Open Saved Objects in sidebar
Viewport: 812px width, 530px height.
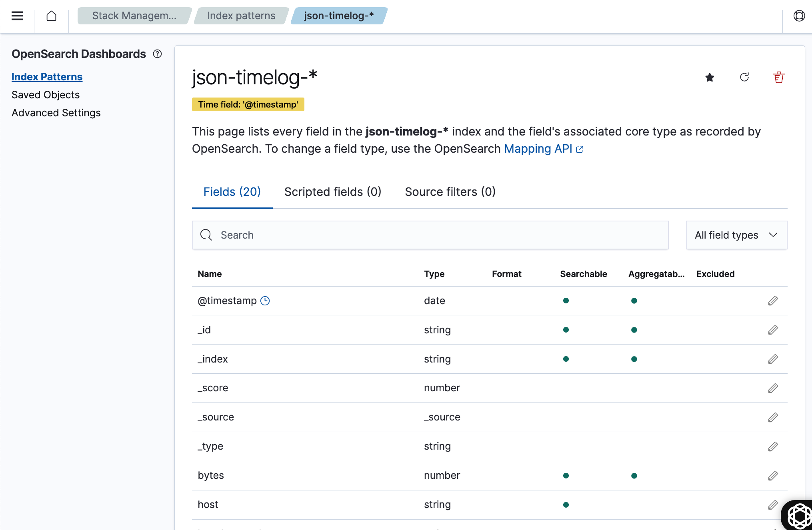46,95
